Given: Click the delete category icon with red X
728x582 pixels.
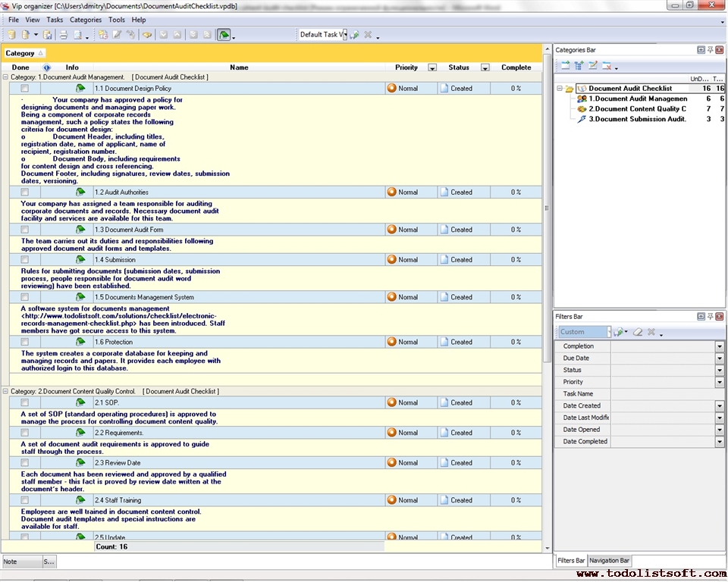Looking at the screenshot, I should 607,66.
